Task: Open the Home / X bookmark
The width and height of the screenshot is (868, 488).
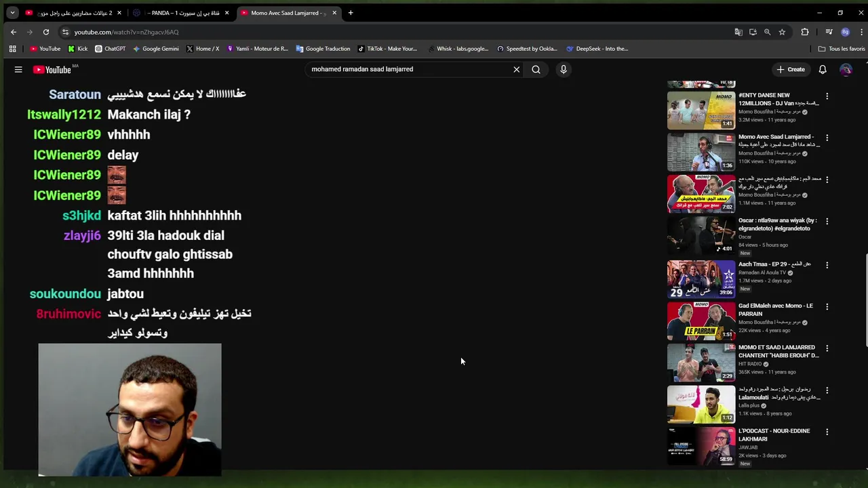Action: [203, 49]
